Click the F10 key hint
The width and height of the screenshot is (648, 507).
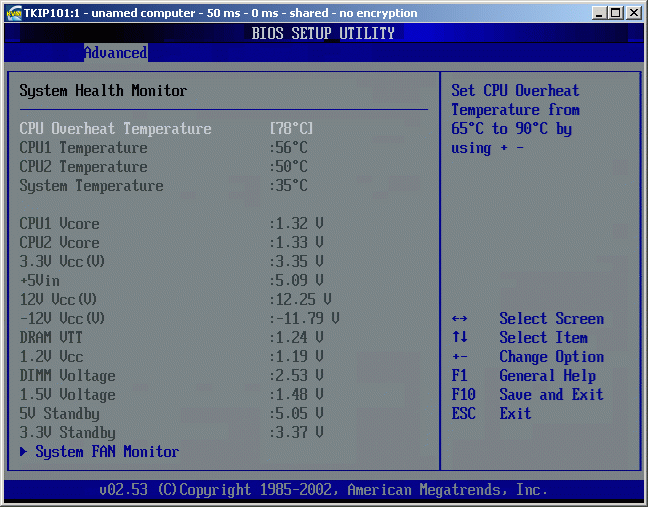point(464,395)
